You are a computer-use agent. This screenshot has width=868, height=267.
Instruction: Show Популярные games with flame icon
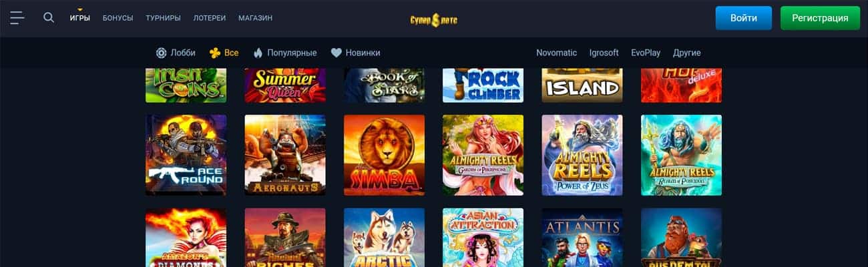click(284, 53)
